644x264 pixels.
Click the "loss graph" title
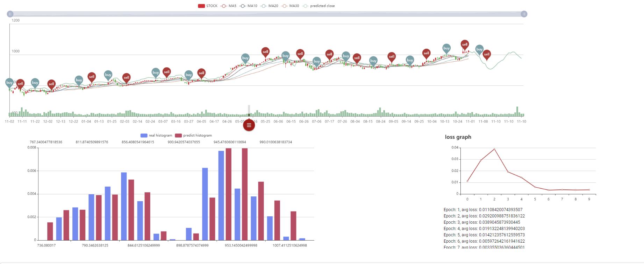point(458,137)
